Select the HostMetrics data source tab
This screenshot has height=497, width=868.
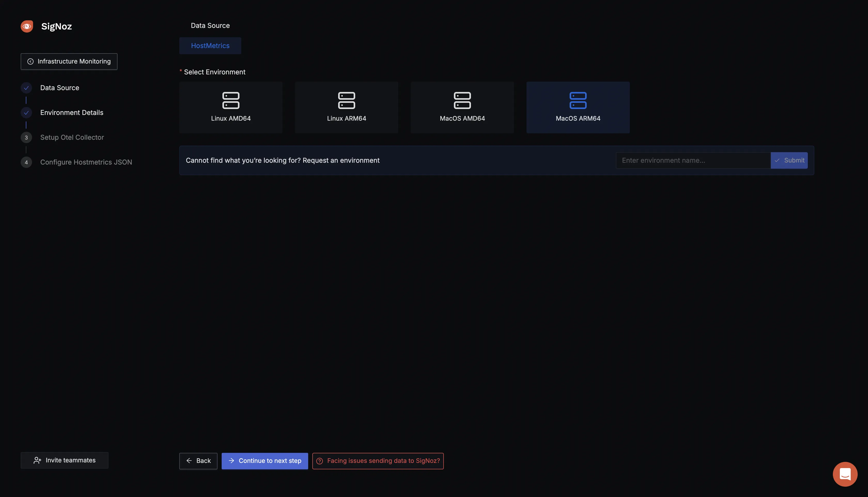(210, 46)
